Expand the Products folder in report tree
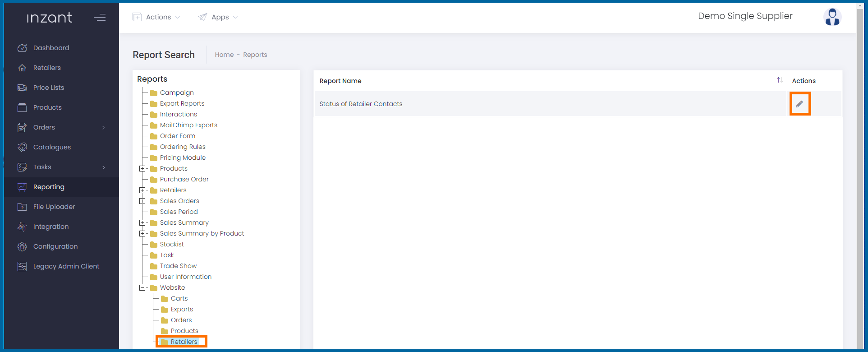The height and width of the screenshot is (352, 868). coord(142,169)
